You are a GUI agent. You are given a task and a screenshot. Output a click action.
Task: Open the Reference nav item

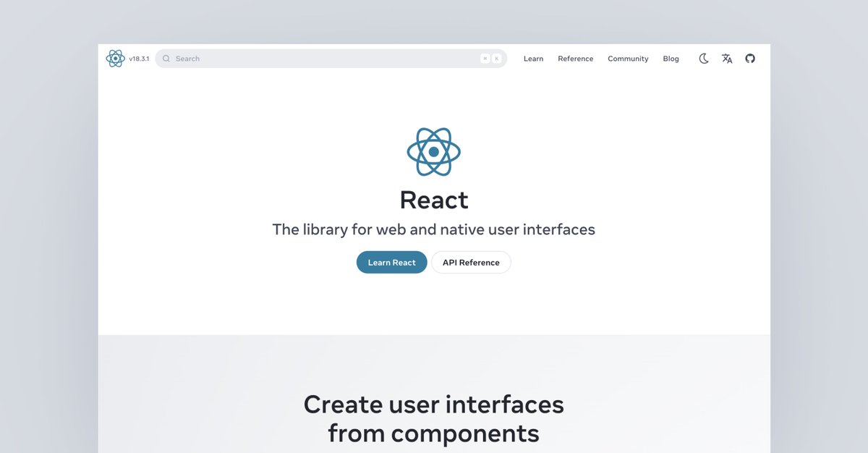point(575,59)
